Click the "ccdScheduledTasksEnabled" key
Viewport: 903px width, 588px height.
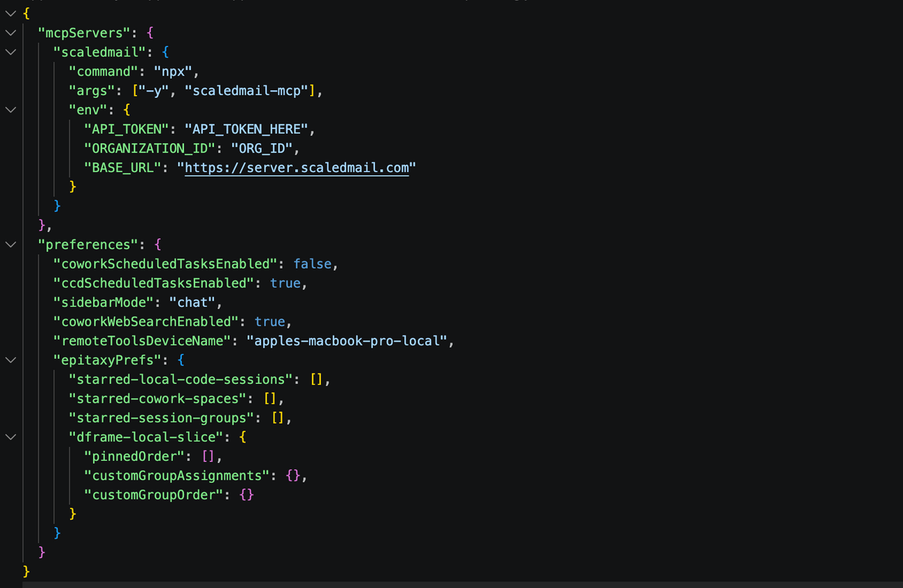[x=154, y=283]
